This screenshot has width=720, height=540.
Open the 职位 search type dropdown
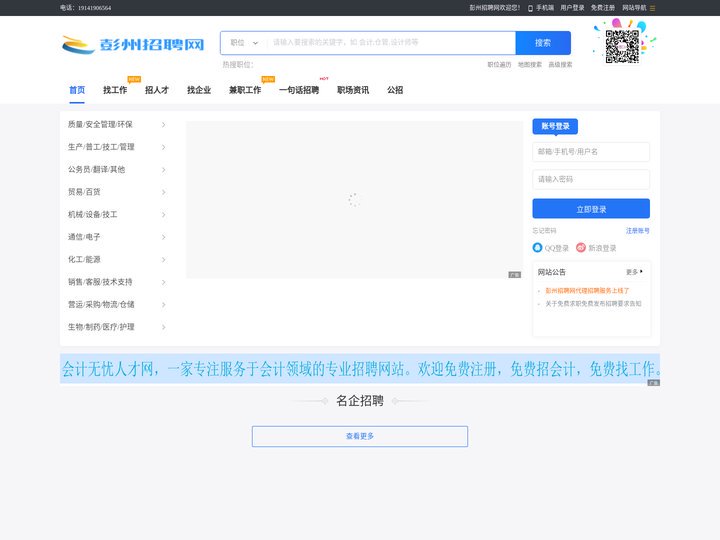244,43
